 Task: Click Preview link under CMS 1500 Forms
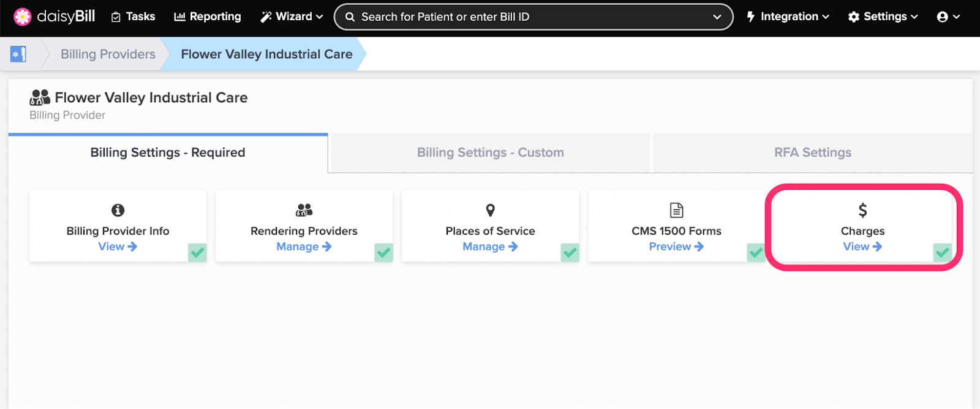coord(676,246)
